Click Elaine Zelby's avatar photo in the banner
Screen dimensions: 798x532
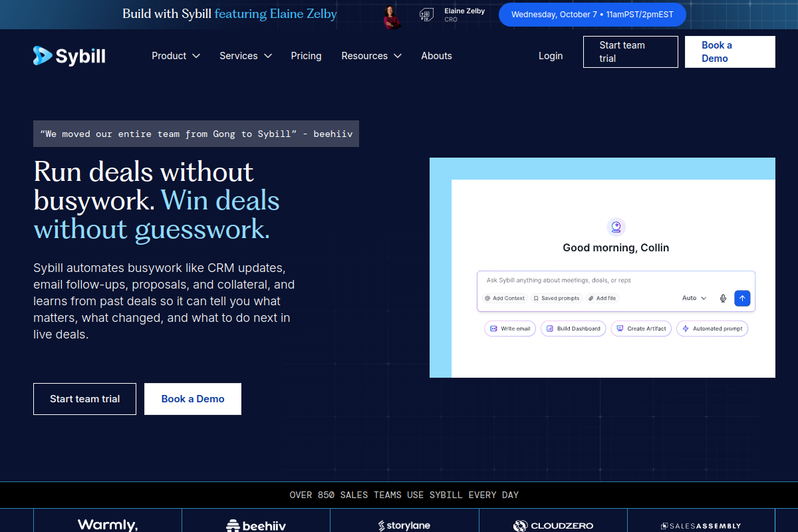click(x=392, y=17)
